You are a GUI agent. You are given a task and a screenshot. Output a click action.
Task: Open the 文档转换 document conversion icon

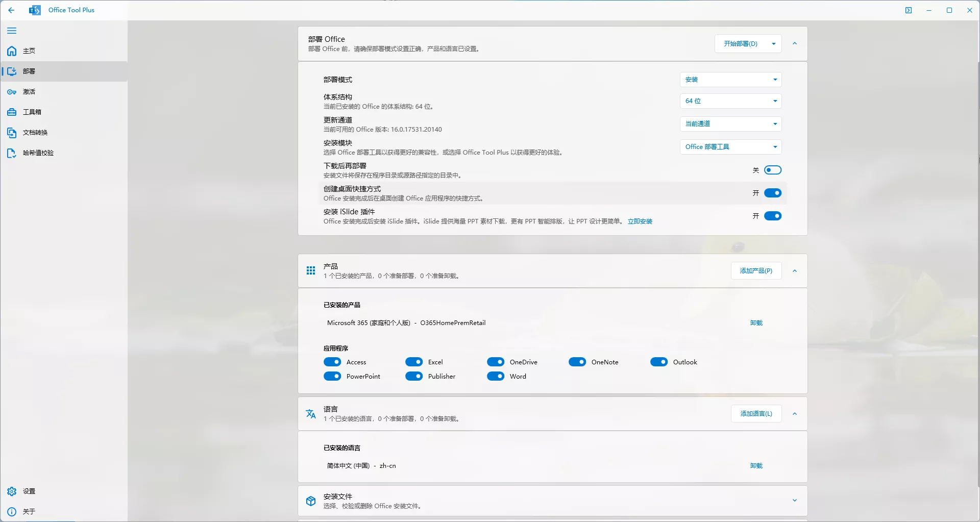(x=11, y=133)
